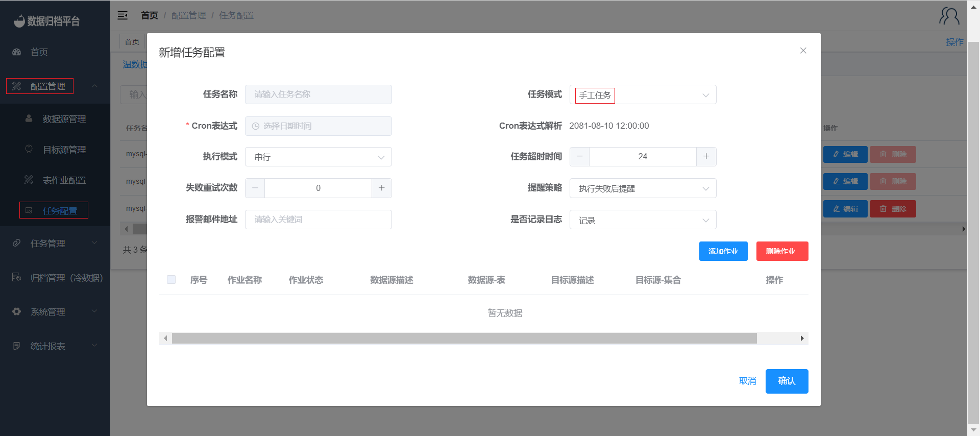This screenshot has width=980, height=436.
Task: Click the horizontal scrollbar thumb of job table
Action: [x=464, y=338]
